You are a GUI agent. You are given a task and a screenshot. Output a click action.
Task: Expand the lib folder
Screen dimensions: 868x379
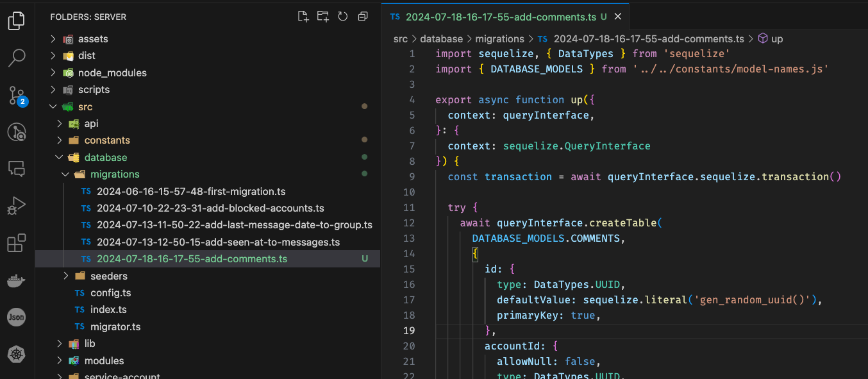208,344
